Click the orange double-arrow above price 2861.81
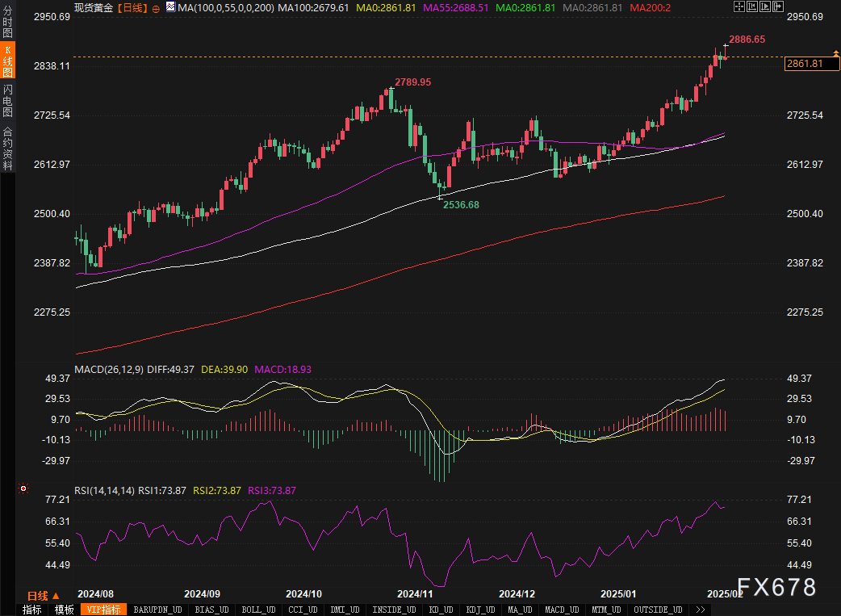 click(x=835, y=54)
